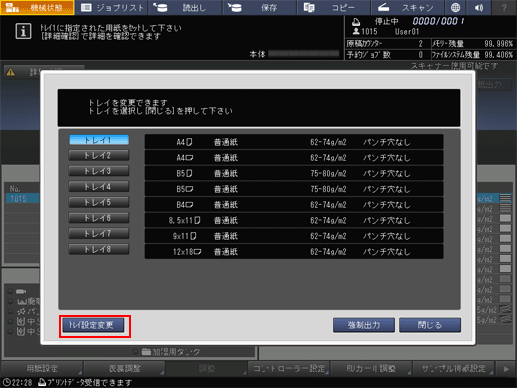Screen dimensions: 517x388
Task: Click the clock icon in the status bar
Action: [x=6, y=382]
